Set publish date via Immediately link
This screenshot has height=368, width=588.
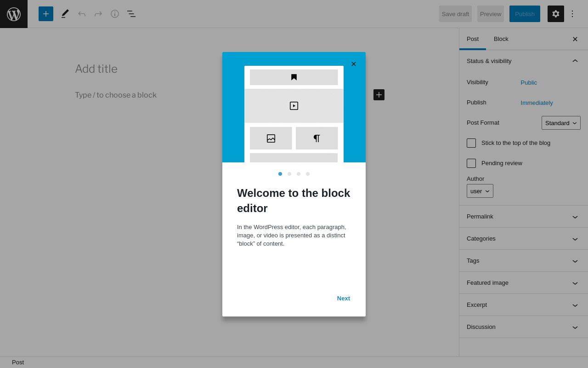537,103
